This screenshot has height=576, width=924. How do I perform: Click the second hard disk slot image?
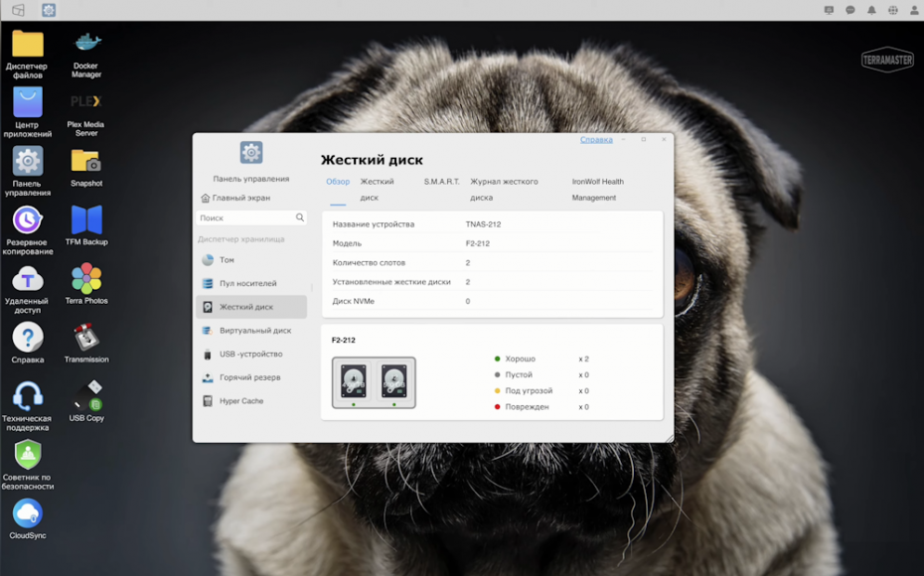[394, 381]
